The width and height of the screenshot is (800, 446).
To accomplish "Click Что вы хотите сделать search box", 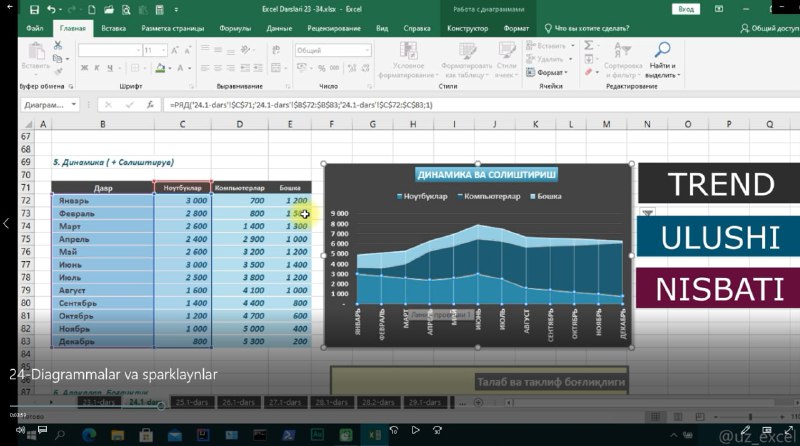I will pyautogui.click(x=587, y=28).
